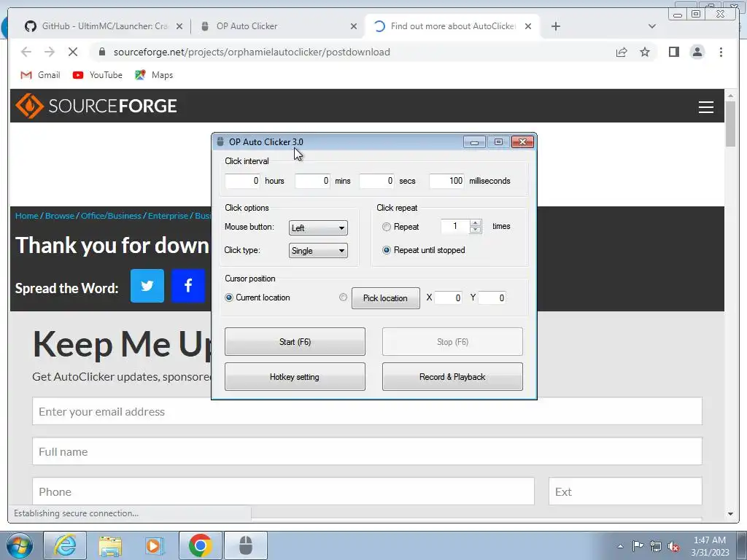The image size is (747, 560).
Task: Select Repeat until stopped option
Action: (387, 250)
